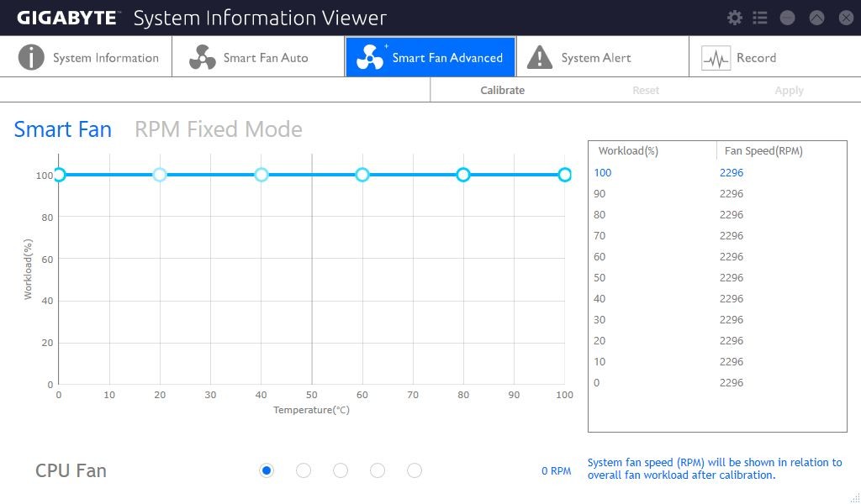Click the up-arrow collapse icon in title bar
This screenshot has width=861, height=504.
[816, 18]
